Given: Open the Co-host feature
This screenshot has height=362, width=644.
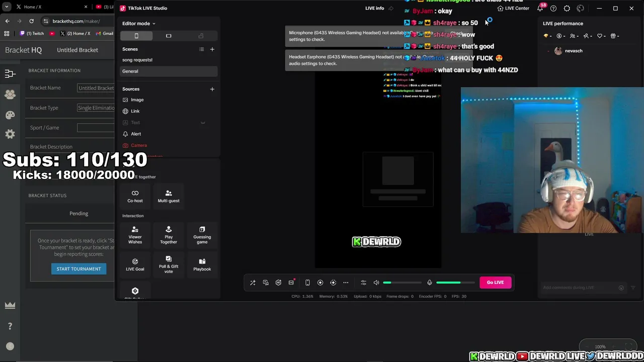Looking at the screenshot, I should click(135, 197).
